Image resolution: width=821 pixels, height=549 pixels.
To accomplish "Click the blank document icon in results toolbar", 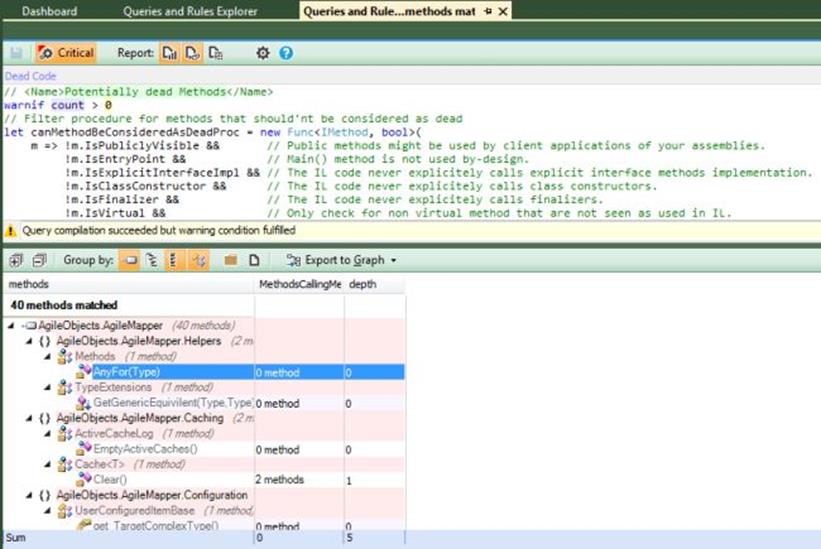I will coord(254,260).
